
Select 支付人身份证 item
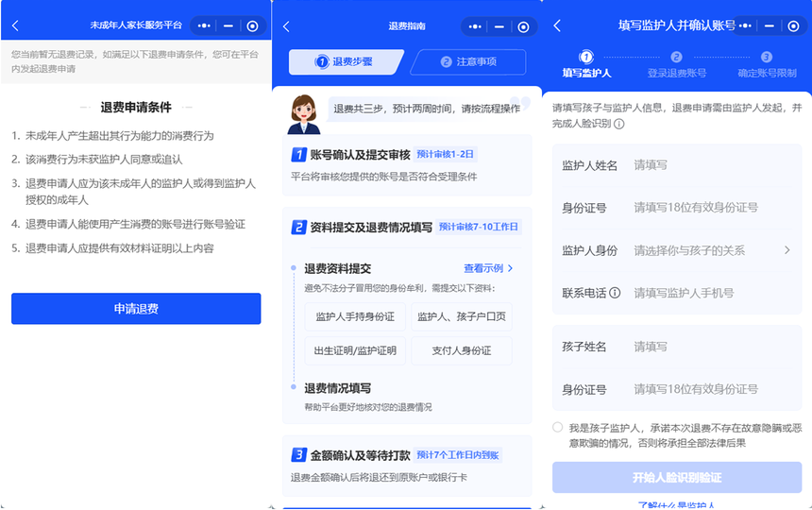click(462, 350)
